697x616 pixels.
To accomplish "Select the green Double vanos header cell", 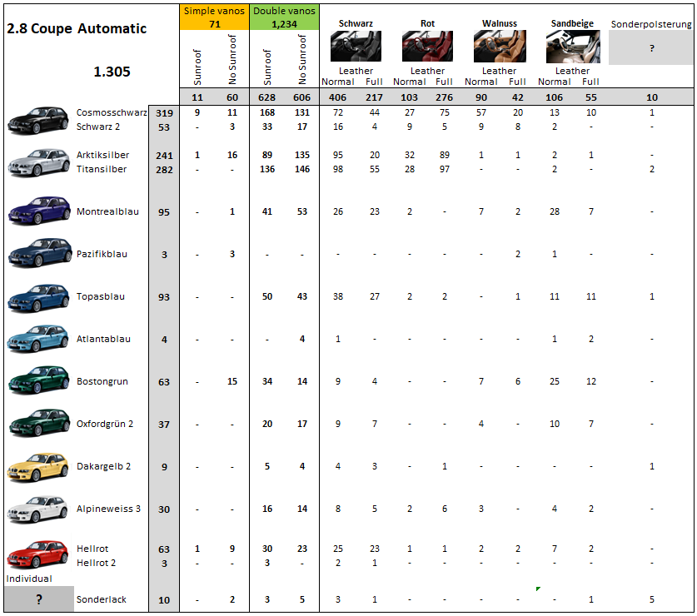I will click(284, 17).
